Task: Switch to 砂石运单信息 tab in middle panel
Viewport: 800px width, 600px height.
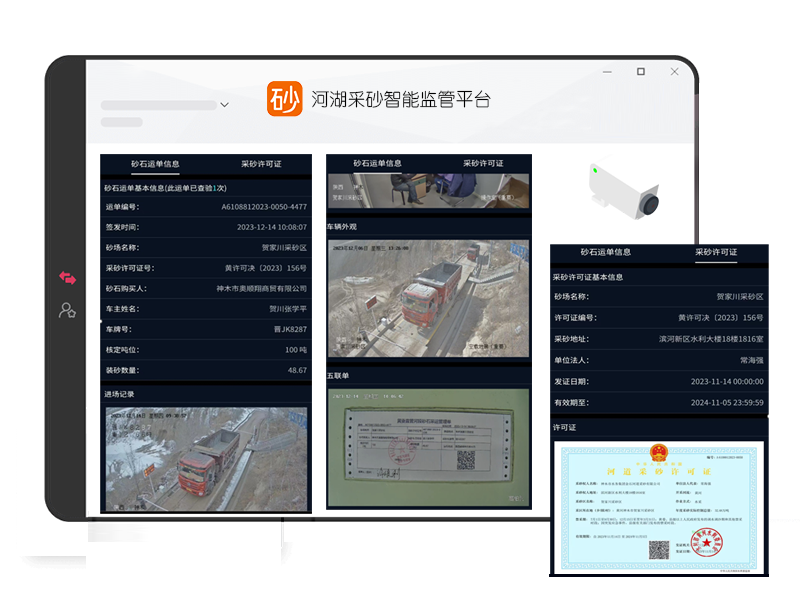Action: tap(377, 163)
